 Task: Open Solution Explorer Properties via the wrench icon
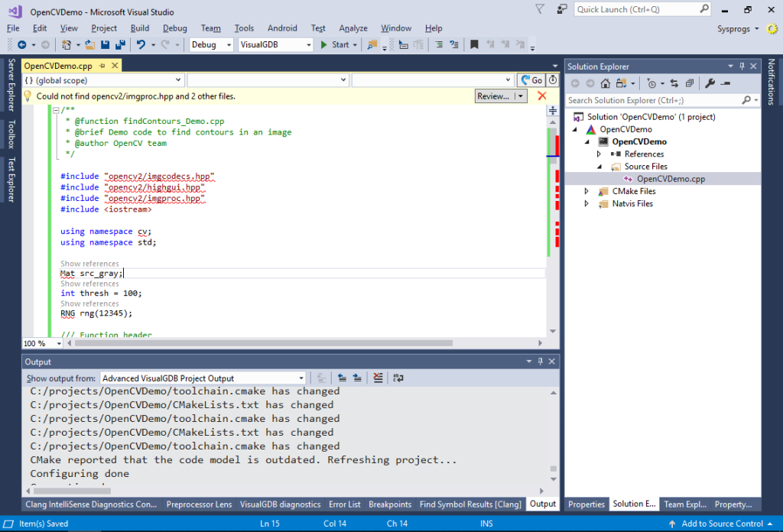pos(710,83)
